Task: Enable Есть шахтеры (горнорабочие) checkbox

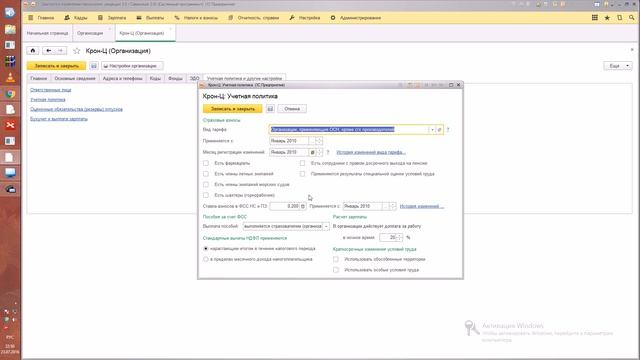Action: 206,195
